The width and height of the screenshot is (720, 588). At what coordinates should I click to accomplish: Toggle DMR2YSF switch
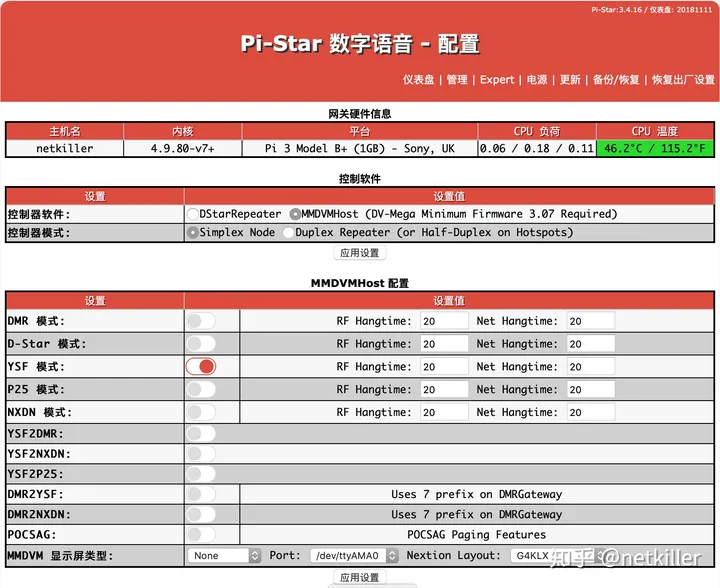click(x=201, y=493)
